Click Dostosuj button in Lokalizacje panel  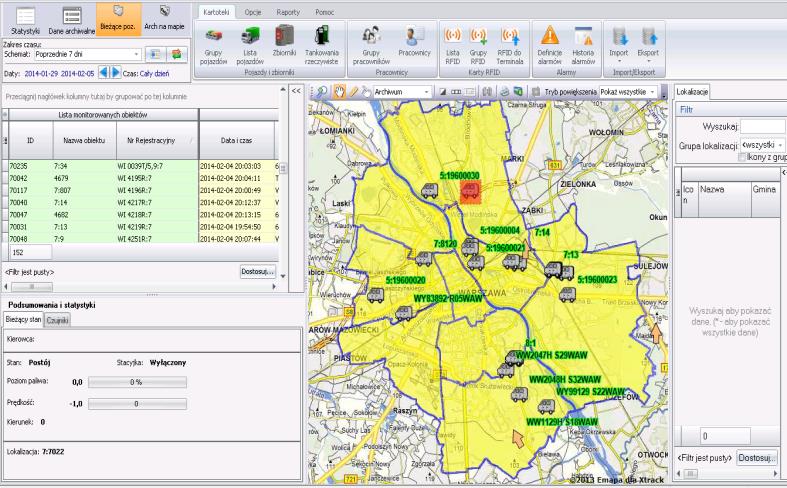click(x=757, y=458)
